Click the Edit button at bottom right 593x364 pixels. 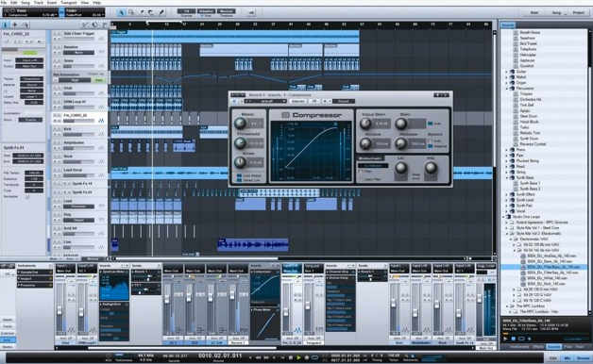coord(553,357)
